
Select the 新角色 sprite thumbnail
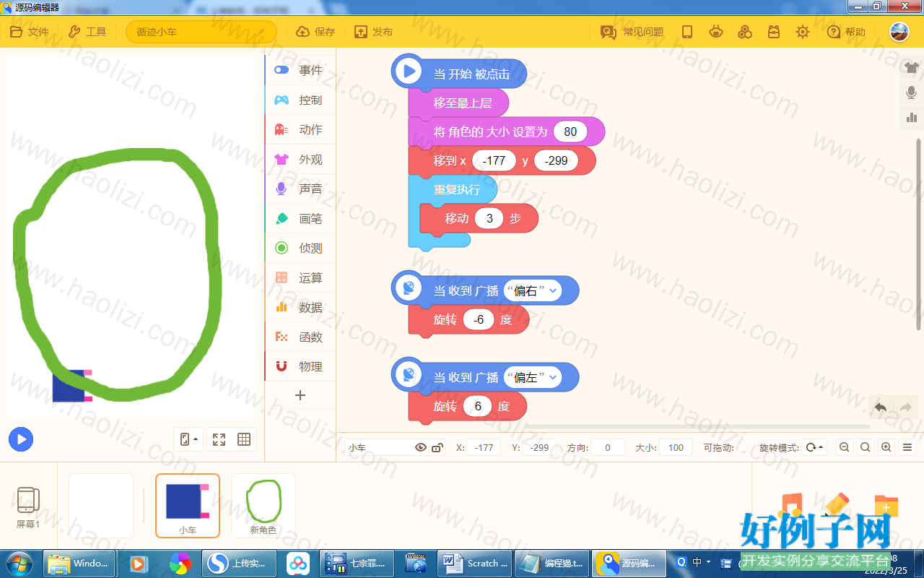pyautogui.click(x=263, y=506)
